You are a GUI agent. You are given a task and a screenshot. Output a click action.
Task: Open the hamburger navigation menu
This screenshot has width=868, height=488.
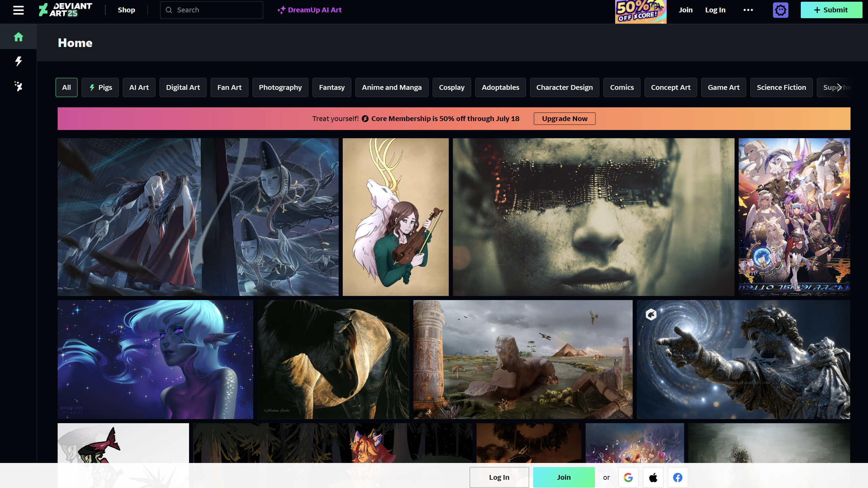(19, 10)
